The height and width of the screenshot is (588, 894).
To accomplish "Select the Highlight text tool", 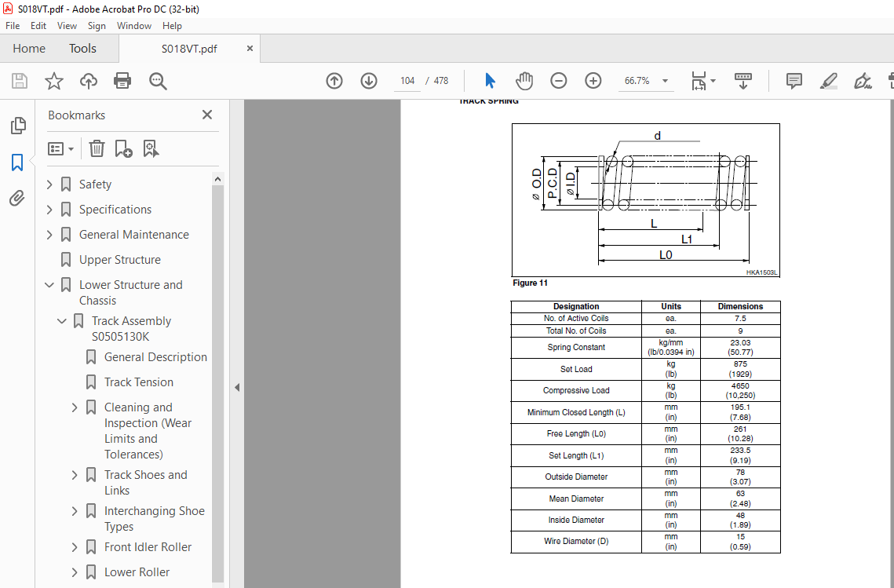I will [x=828, y=81].
